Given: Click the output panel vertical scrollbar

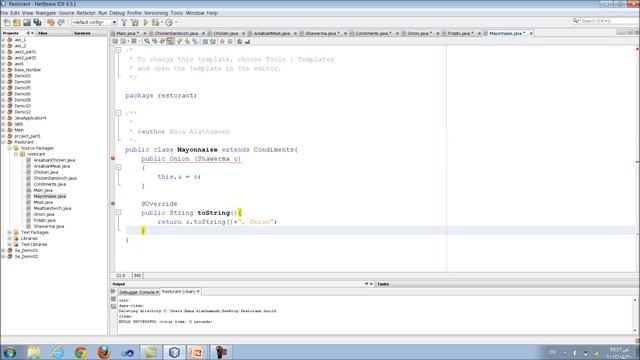Looking at the screenshot, I should [x=635, y=315].
